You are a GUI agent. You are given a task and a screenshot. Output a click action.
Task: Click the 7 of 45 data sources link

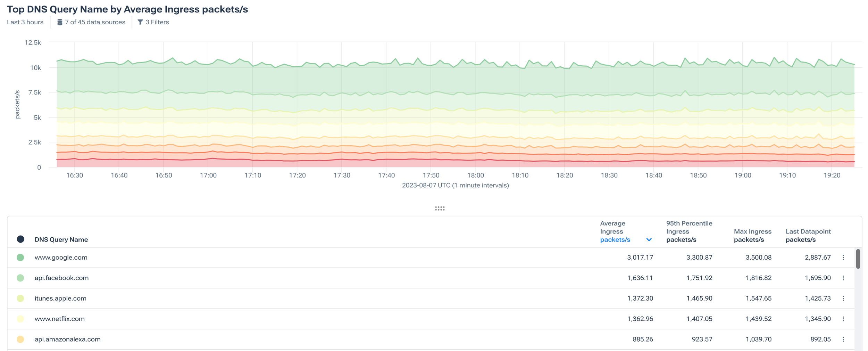tap(95, 22)
